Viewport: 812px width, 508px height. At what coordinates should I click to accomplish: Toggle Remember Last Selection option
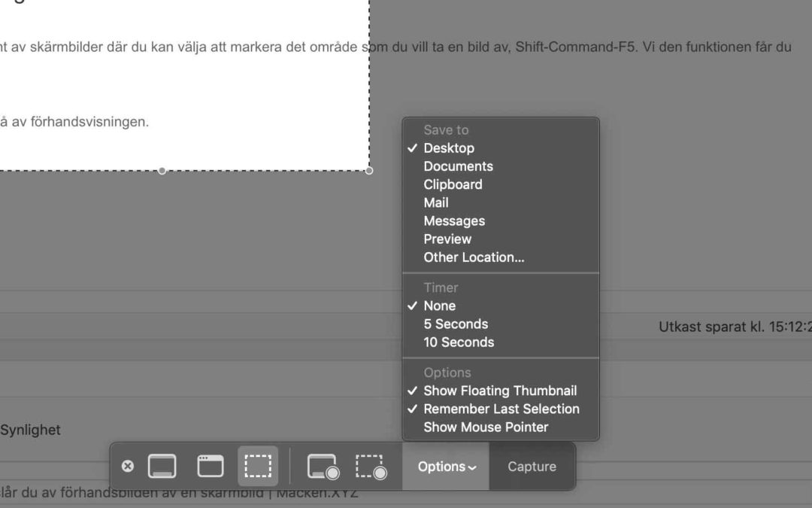501,409
